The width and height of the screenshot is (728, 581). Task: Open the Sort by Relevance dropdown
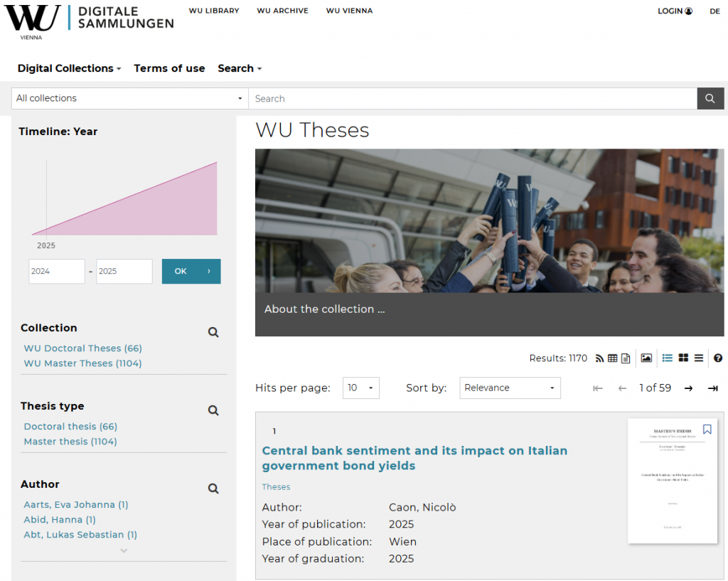pos(510,388)
